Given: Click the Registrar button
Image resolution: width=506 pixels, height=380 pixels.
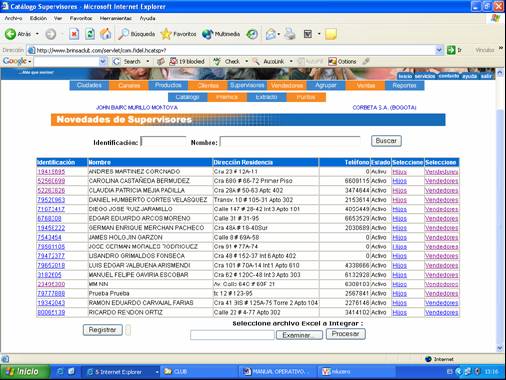Looking at the screenshot, I should coord(102,330).
